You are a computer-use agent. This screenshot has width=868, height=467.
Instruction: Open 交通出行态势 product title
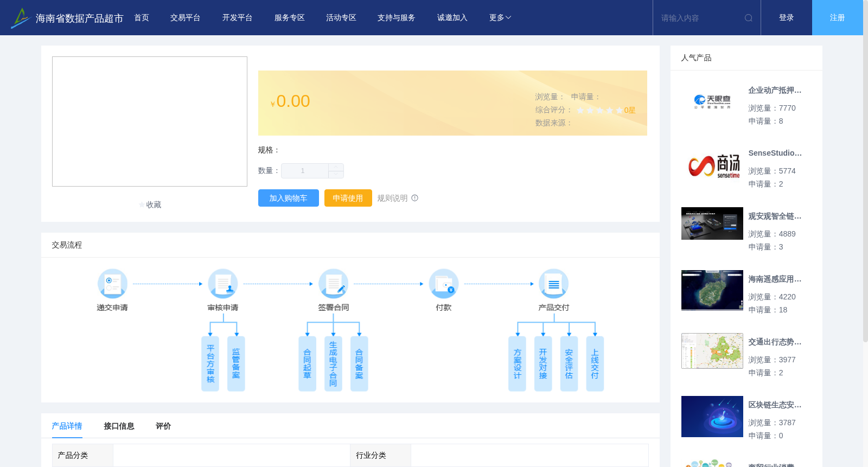point(775,342)
